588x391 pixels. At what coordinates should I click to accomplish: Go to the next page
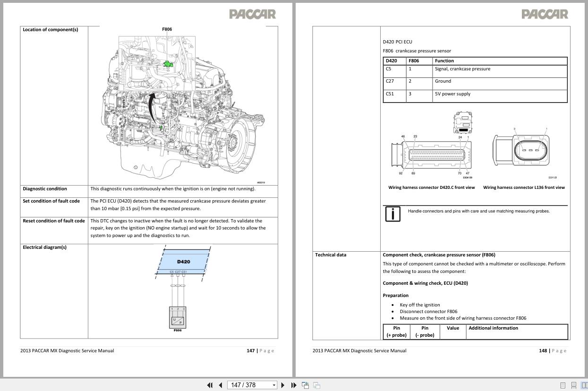(x=283, y=385)
